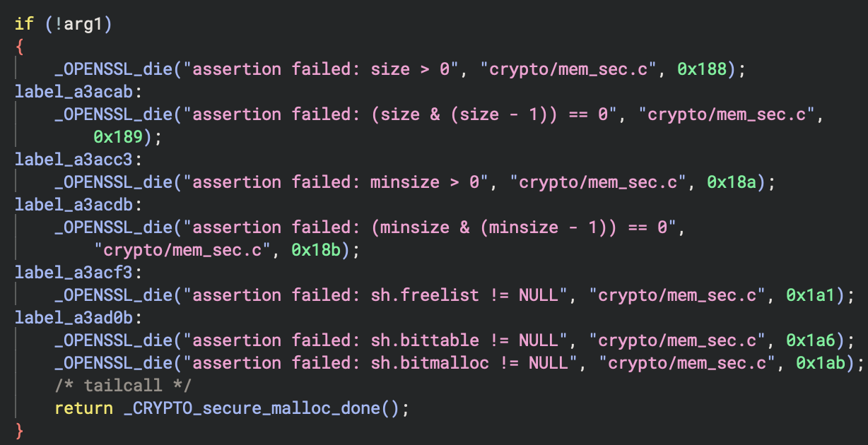
Task: Select label_a3ad0b label
Action: pos(78,318)
